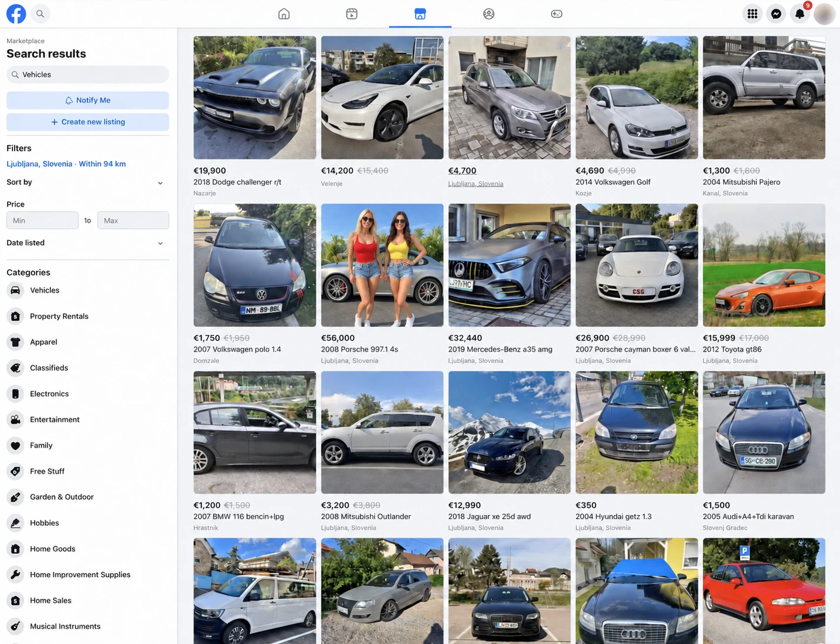Open the Porsche cayman boxer photo
The image size is (840, 644).
pos(637,265)
